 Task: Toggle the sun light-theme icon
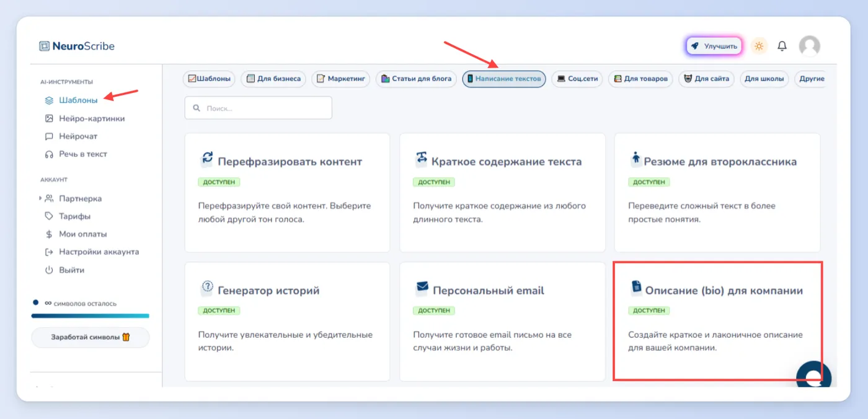coord(759,46)
